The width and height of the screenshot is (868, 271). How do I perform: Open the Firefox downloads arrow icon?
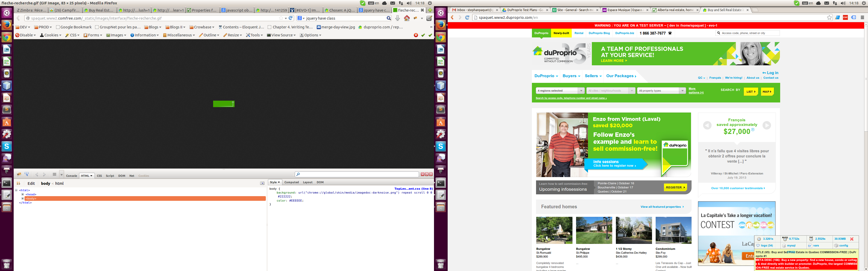(x=398, y=18)
